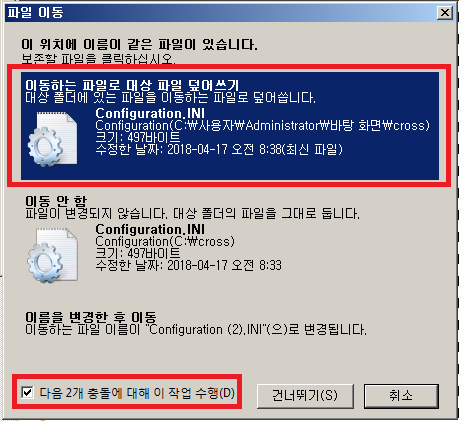
Task: Click modified date 오전 8:33 line
Action: click(188, 266)
